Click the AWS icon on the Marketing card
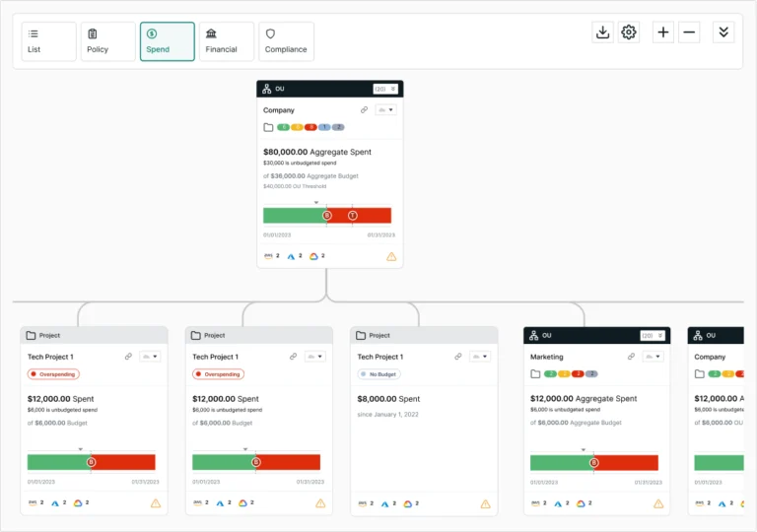 (x=535, y=503)
